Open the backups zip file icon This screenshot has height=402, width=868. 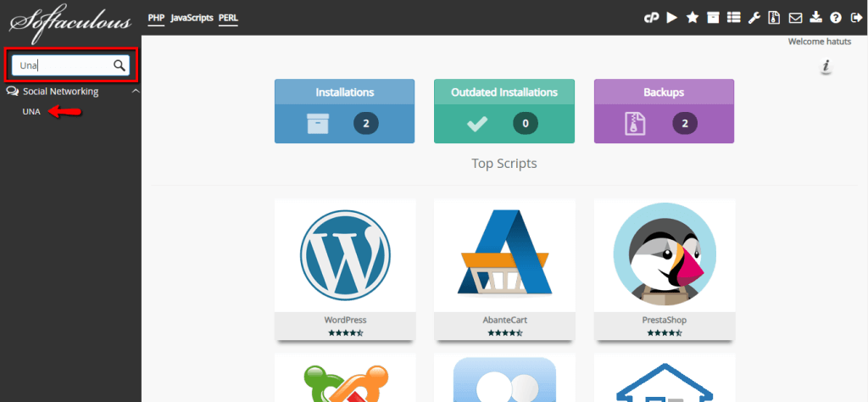(775, 18)
